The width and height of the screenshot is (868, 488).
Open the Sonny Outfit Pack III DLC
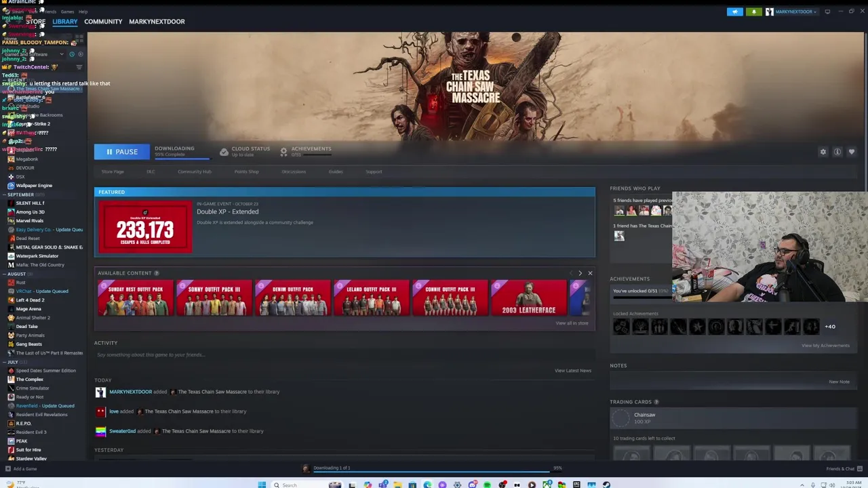coord(214,298)
